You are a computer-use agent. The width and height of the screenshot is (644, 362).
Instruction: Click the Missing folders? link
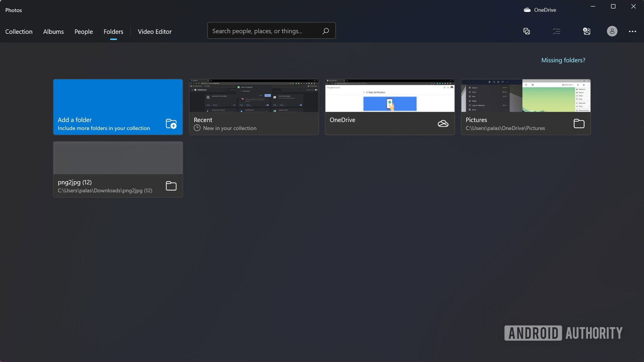[x=563, y=60]
